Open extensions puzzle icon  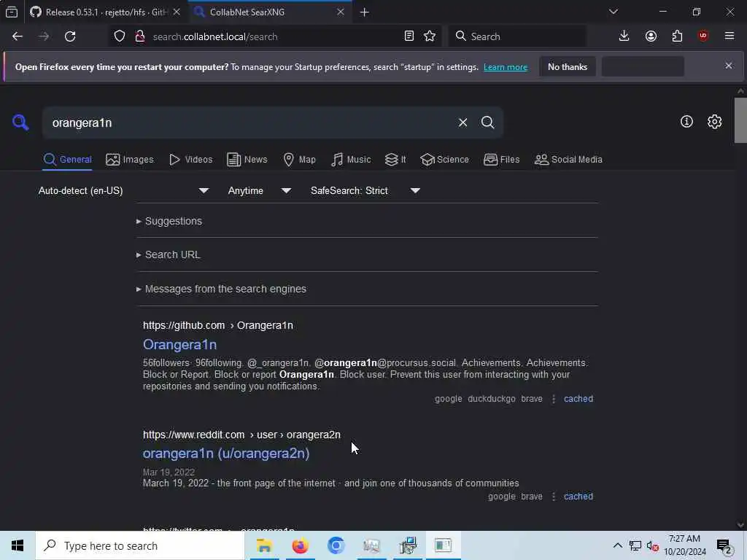677,36
